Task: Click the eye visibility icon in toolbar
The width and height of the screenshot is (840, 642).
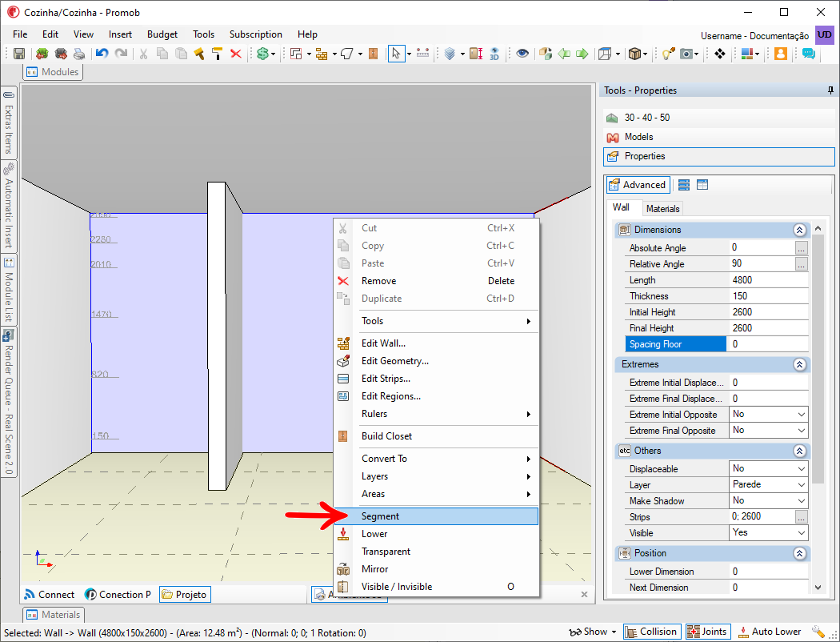Action: 522,54
